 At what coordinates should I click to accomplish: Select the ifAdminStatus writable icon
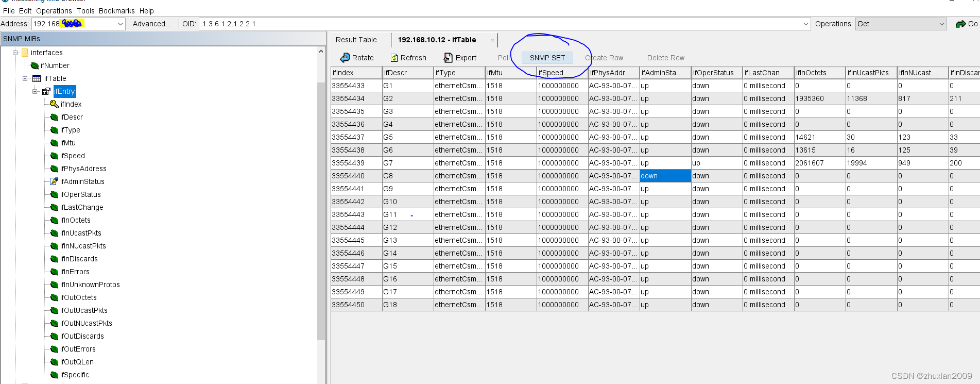tap(54, 181)
